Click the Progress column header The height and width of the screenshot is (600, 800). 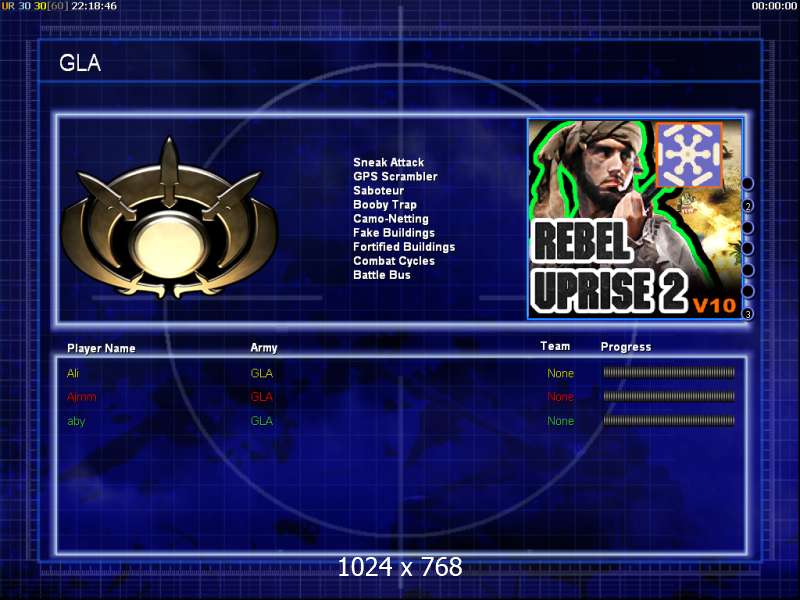(x=626, y=347)
